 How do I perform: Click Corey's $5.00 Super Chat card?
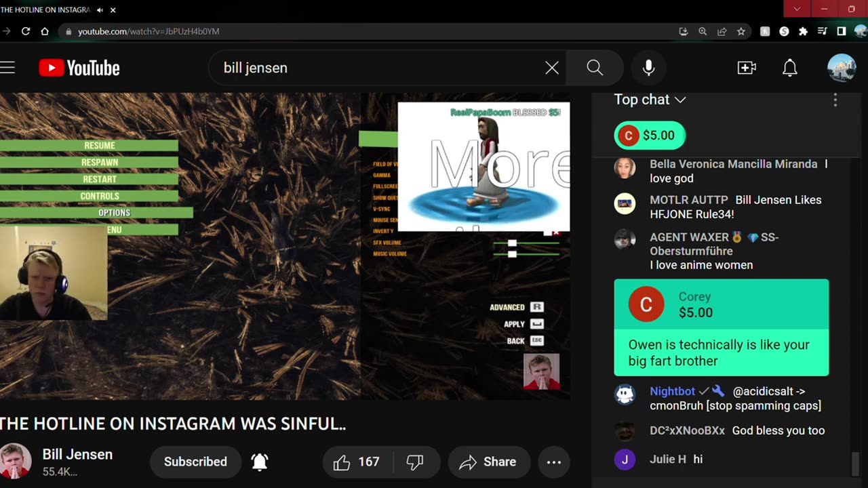point(722,327)
